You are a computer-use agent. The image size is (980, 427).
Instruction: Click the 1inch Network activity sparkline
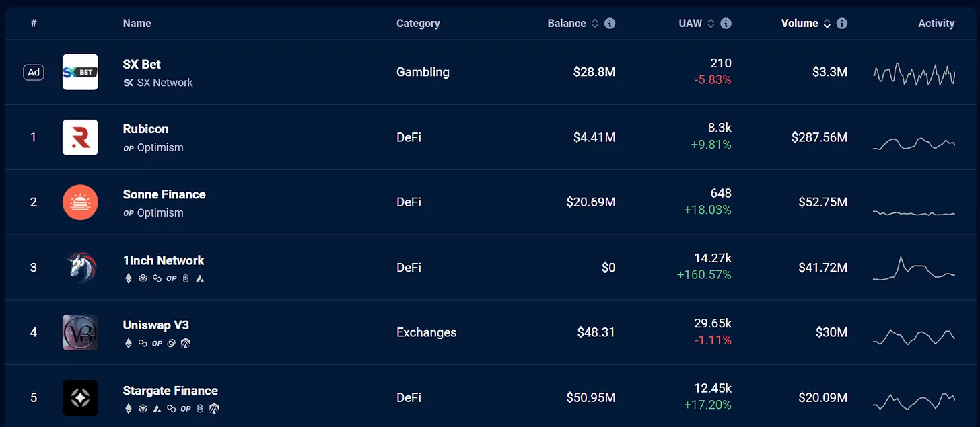tap(914, 268)
